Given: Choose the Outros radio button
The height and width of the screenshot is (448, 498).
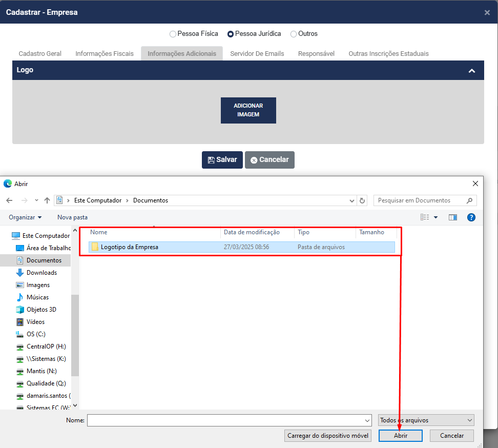Looking at the screenshot, I should (294, 34).
